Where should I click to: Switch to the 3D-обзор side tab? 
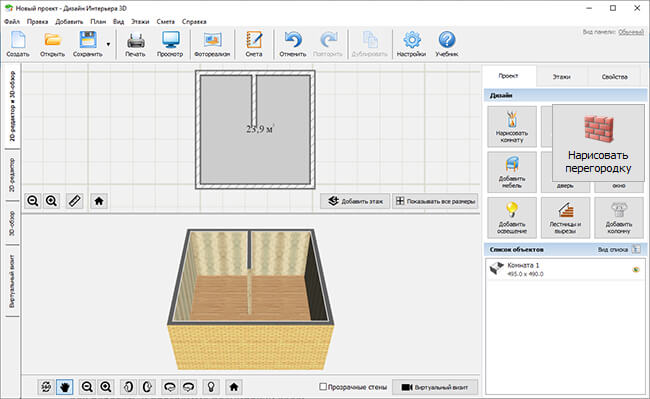pyautogui.click(x=12, y=223)
